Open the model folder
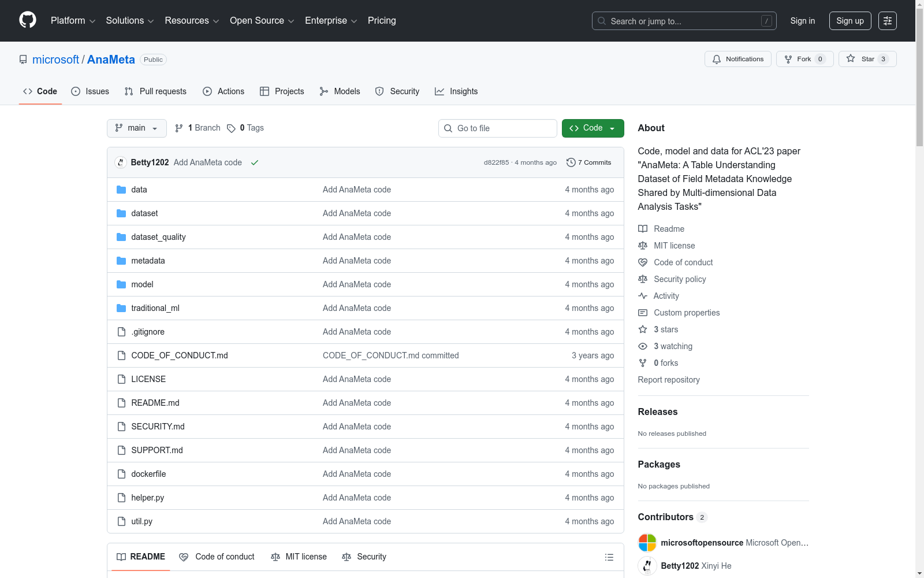 pos(142,284)
